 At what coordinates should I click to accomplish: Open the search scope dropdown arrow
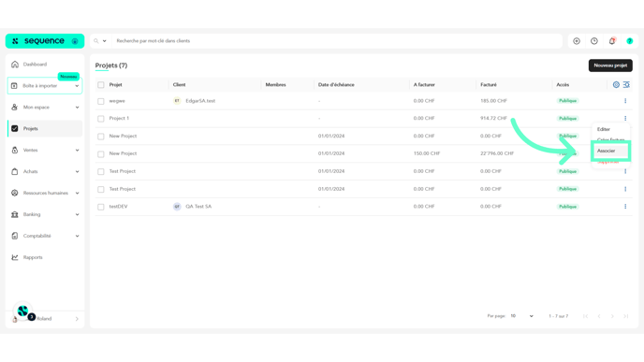tap(104, 41)
